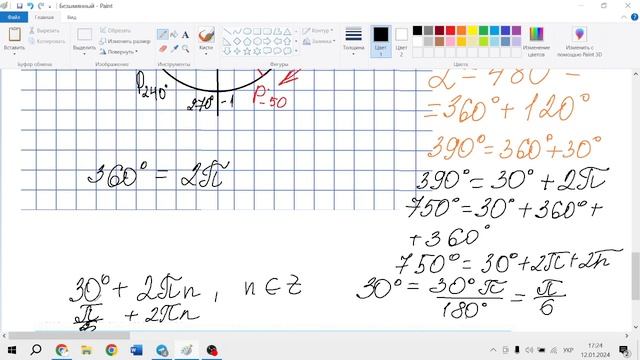Open Telegram from the taskbar
Image resolution: width=640 pixels, height=360 pixels.
click(x=162, y=350)
